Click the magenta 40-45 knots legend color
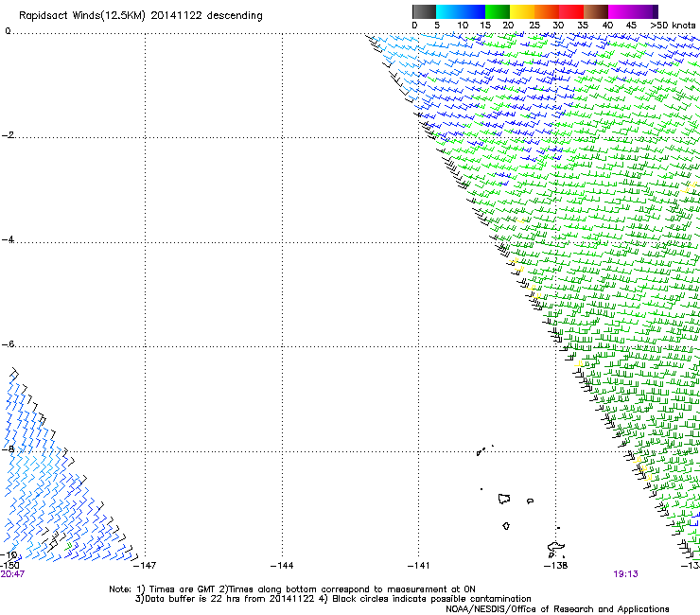The height and width of the screenshot is (615, 700). (621, 11)
